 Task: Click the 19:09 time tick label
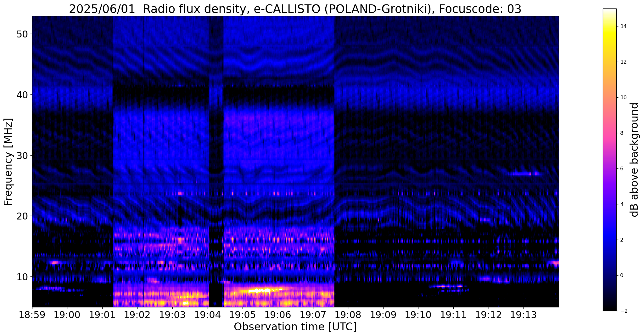point(383,315)
